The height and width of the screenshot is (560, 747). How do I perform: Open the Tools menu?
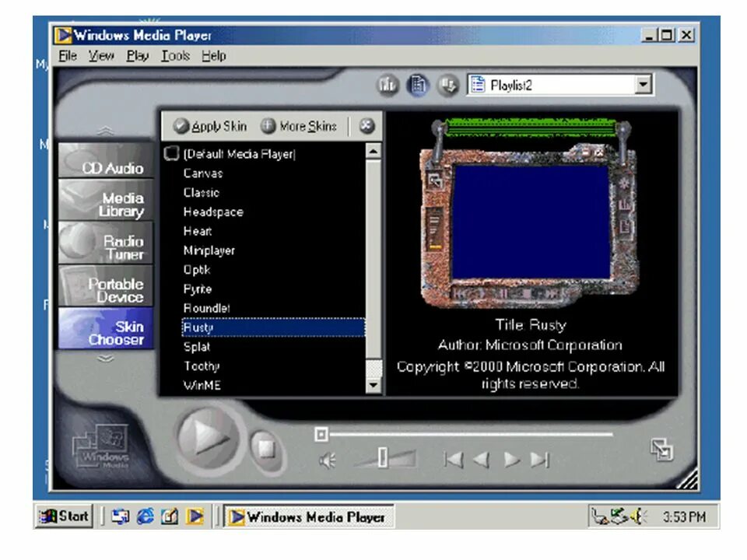click(175, 56)
